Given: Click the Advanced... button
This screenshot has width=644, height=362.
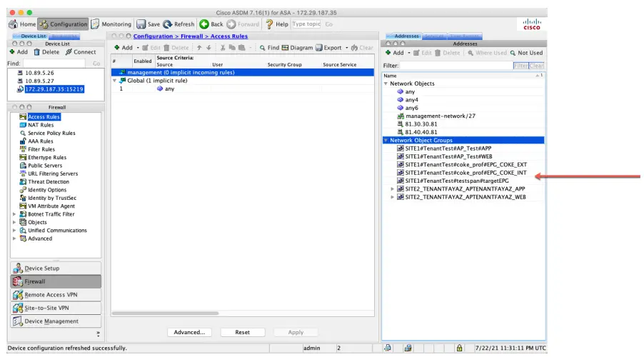Looking at the screenshot, I should click(189, 332).
